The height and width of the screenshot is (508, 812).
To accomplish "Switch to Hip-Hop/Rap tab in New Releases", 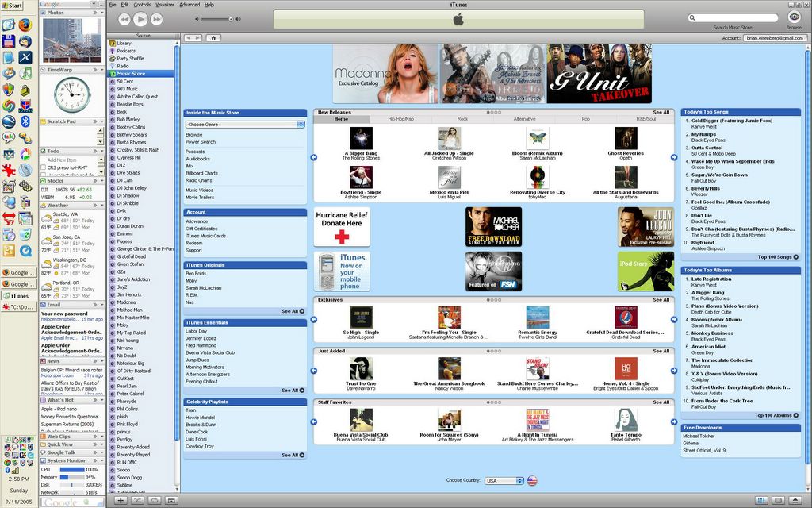I will click(400, 119).
